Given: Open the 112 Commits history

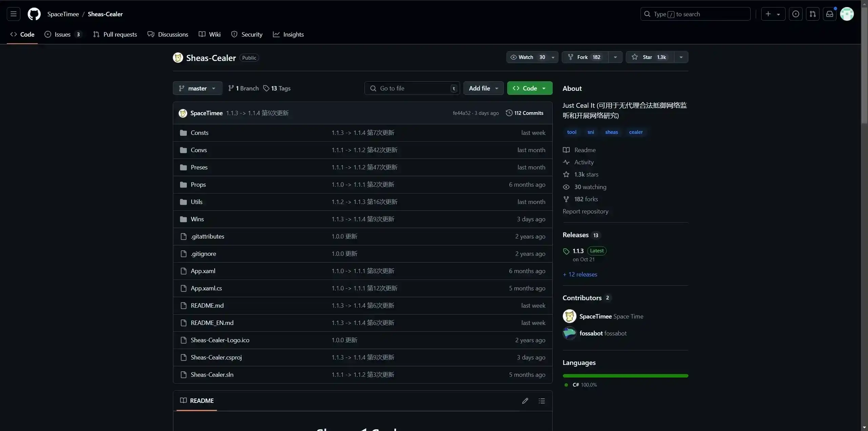Looking at the screenshot, I should coord(525,113).
